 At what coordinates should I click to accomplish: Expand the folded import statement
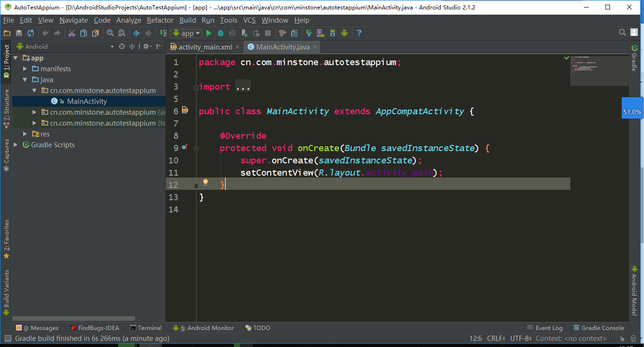point(243,87)
